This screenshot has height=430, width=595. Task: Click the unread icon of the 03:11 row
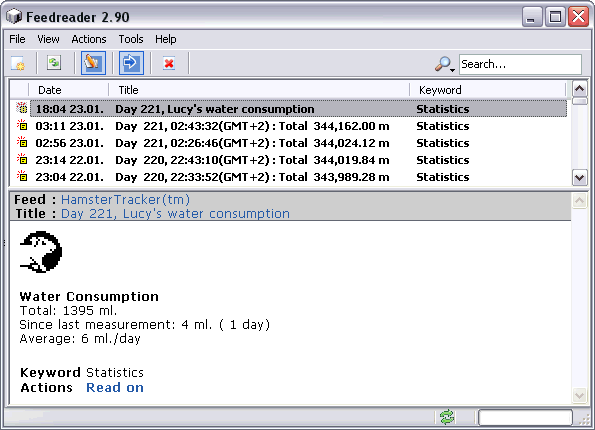coord(22,125)
